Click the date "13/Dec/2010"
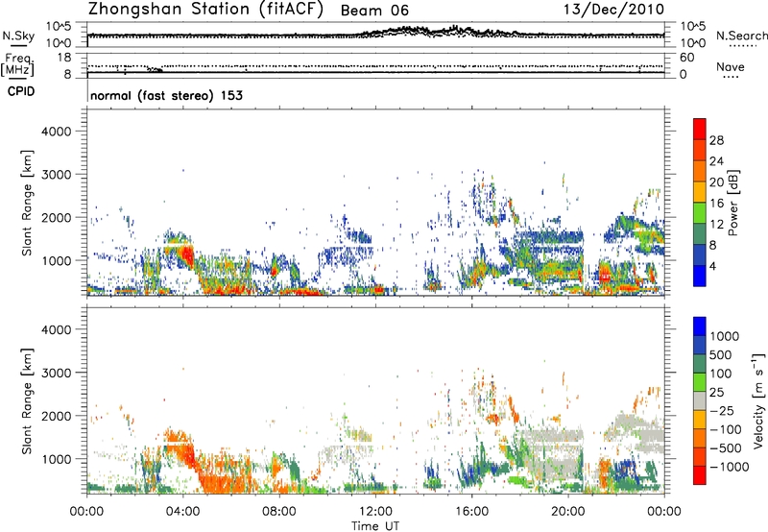This screenshot has width=768, height=532. pyautogui.click(x=613, y=10)
